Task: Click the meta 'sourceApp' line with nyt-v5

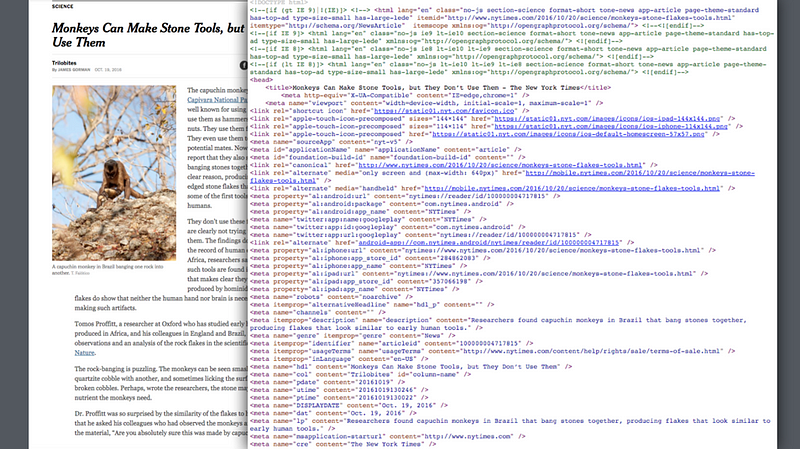Action: pyautogui.click(x=331, y=142)
